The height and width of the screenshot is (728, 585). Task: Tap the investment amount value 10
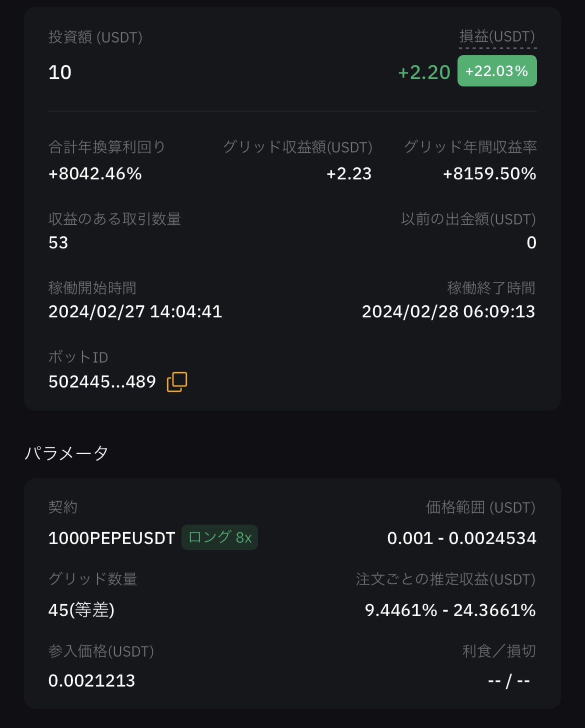click(x=60, y=72)
